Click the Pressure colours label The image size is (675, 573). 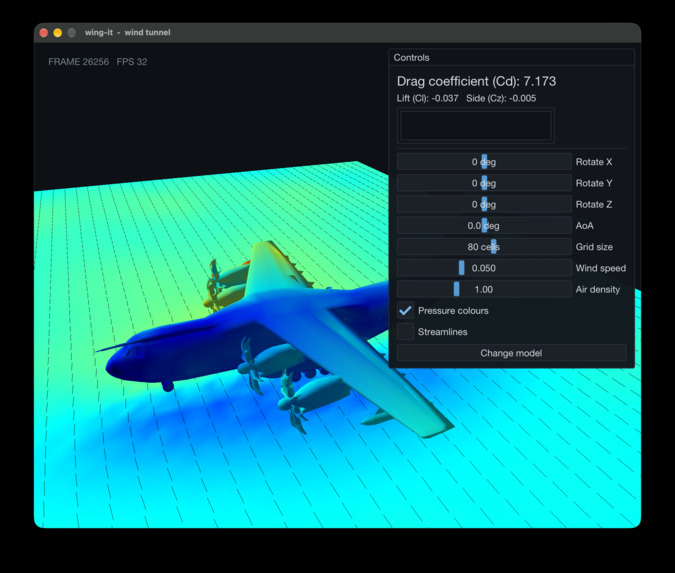453,310
